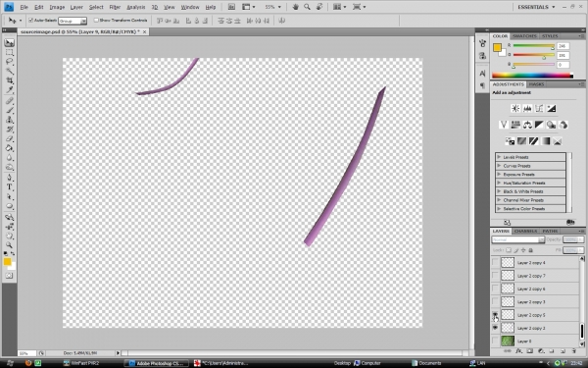Select the Paint Bucket tool
Screen dimensions: 588x368
click(x=10, y=148)
